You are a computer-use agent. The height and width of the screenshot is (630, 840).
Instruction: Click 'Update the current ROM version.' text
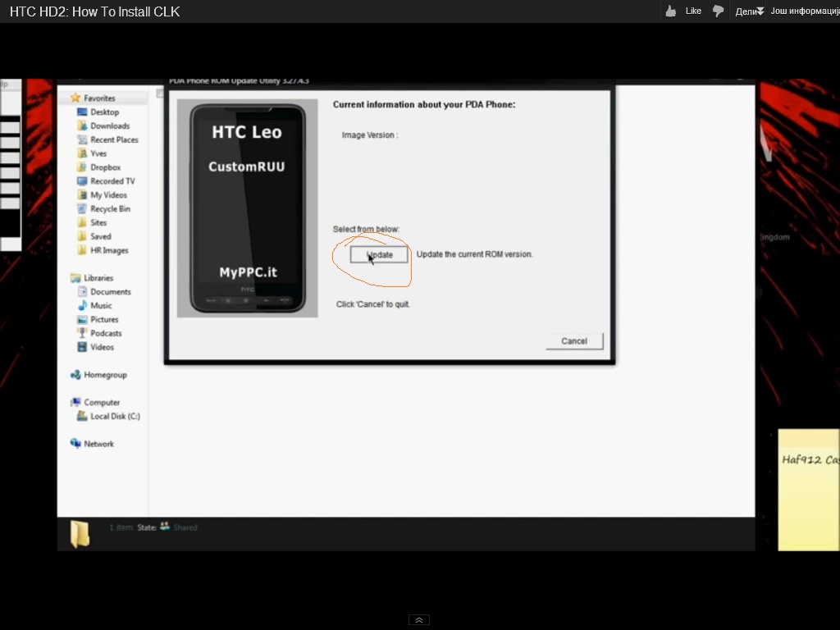475,254
